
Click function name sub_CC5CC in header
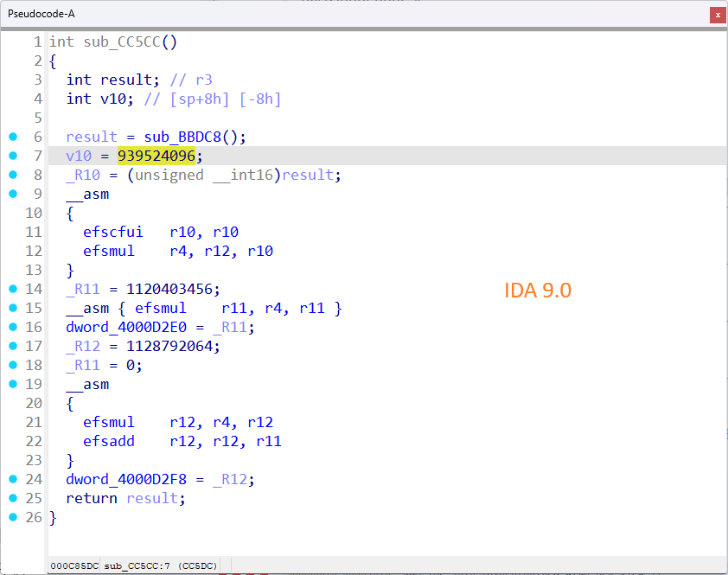(x=122, y=42)
